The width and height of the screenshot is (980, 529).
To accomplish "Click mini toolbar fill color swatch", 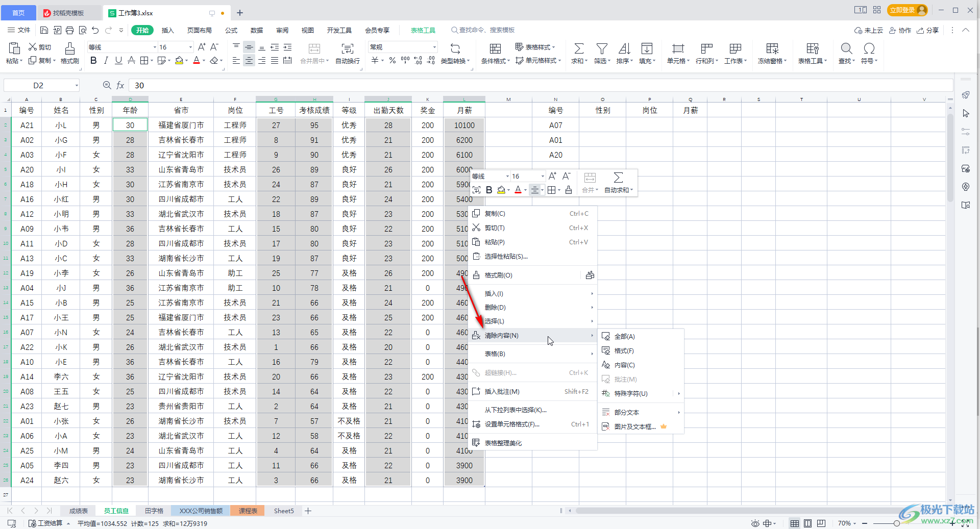I will click(x=501, y=190).
